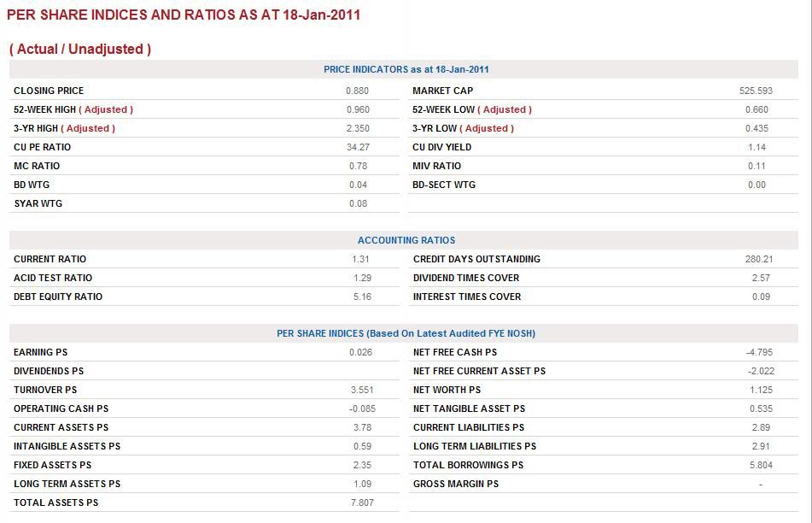Click the TOTAL ASSETS PS value 7.807
This screenshot has width=812, height=523.
coord(361,502)
